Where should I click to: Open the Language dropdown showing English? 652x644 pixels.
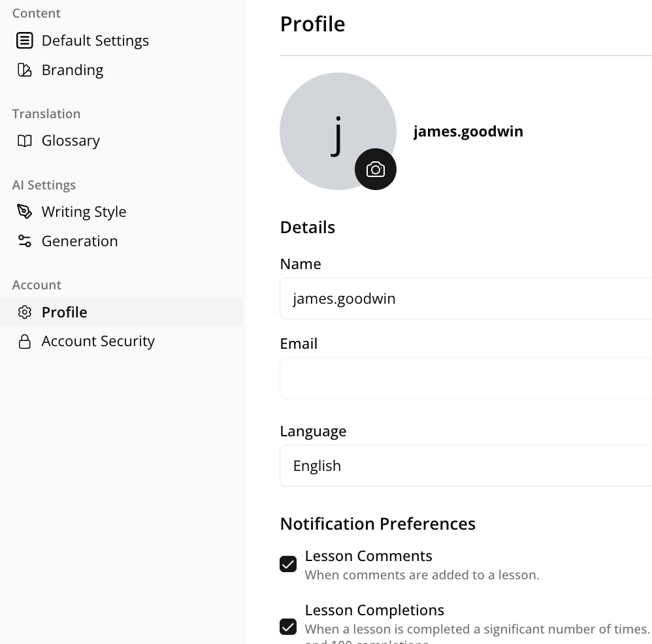[x=465, y=466]
